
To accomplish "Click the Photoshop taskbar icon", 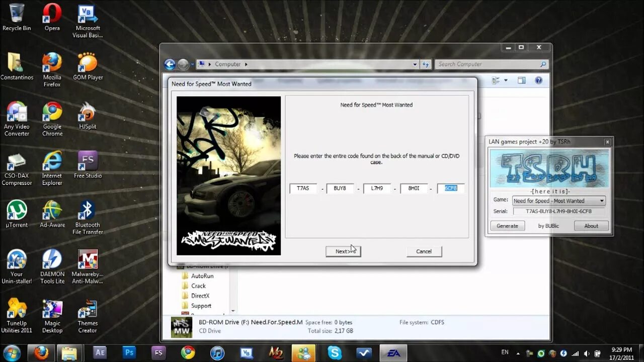I will point(129,353).
